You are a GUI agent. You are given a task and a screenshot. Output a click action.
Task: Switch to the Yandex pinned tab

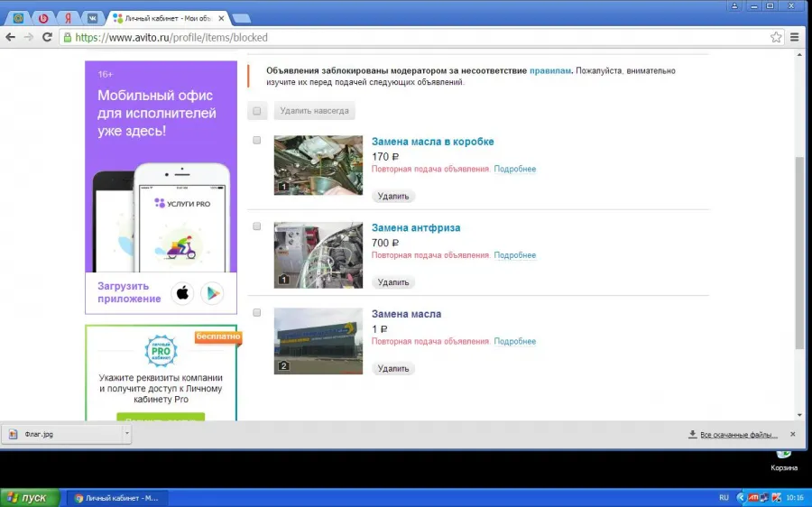68,18
